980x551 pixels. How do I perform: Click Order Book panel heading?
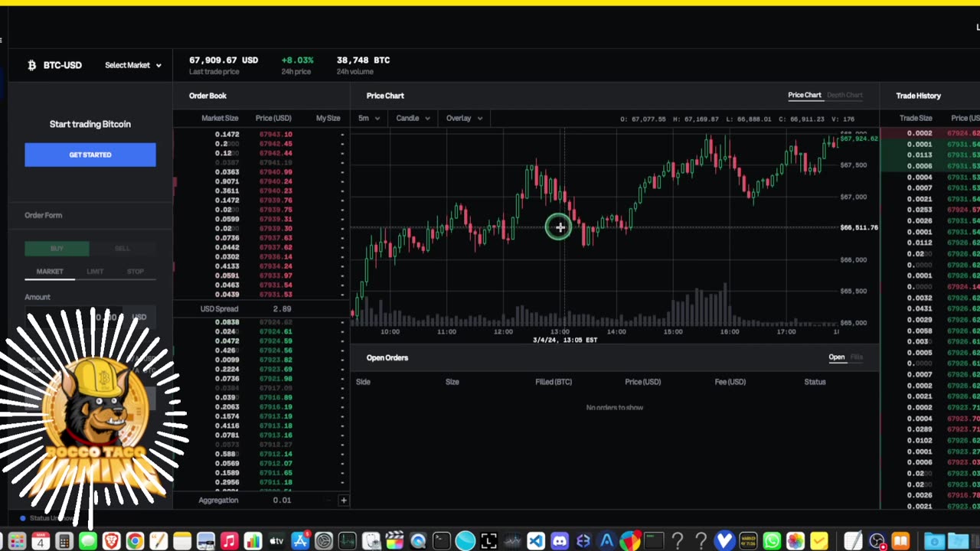[207, 96]
